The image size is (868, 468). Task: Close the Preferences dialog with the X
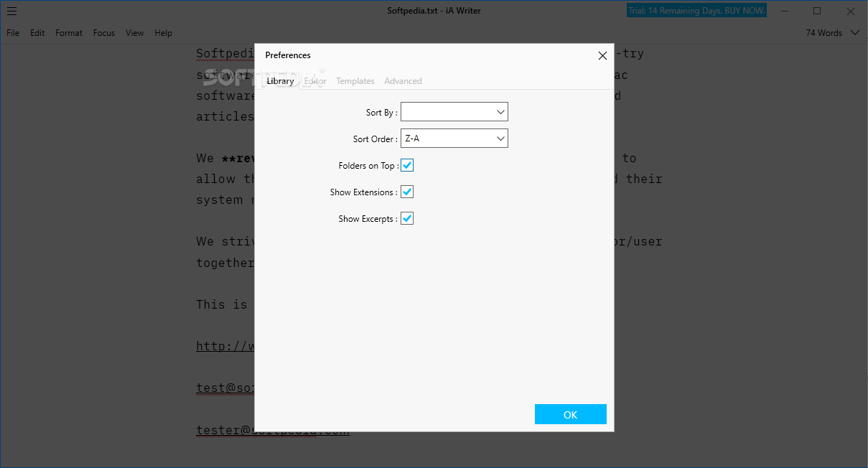click(602, 55)
